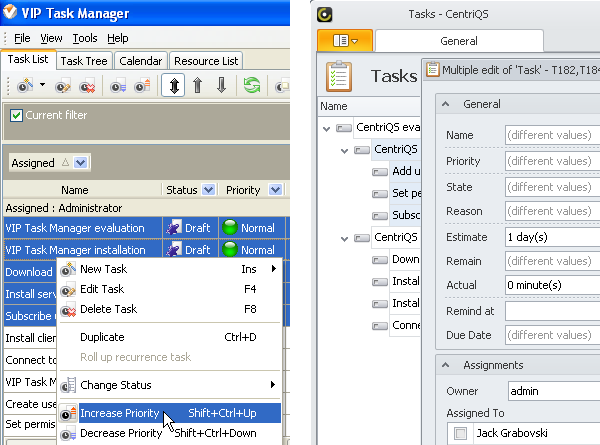Screen dimensions: 600x445
Task: Collapse the top CentriQS evaluation tree node
Action: click(x=327, y=128)
